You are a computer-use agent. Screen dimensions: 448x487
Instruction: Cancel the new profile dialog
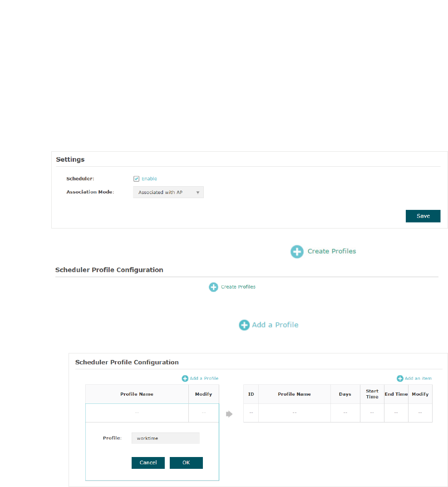(x=148, y=463)
